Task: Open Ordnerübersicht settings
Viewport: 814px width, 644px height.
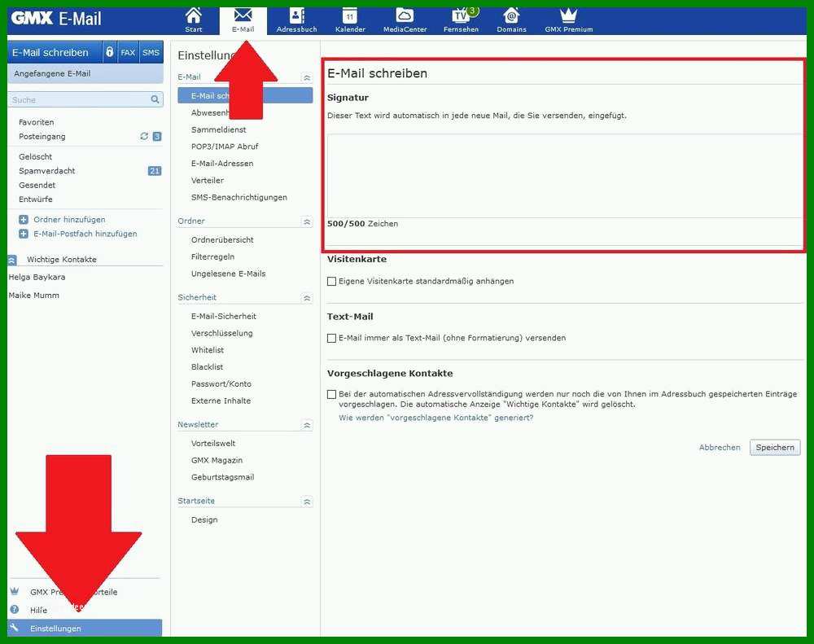Action: click(x=222, y=239)
